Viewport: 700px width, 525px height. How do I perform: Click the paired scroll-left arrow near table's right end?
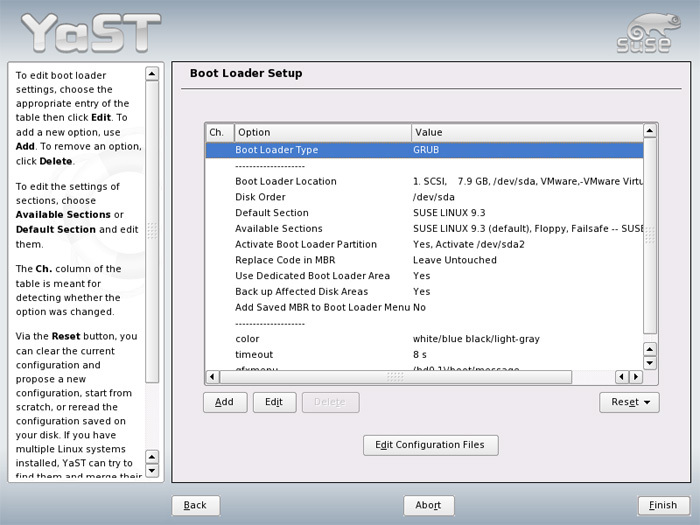[x=622, y=377]
